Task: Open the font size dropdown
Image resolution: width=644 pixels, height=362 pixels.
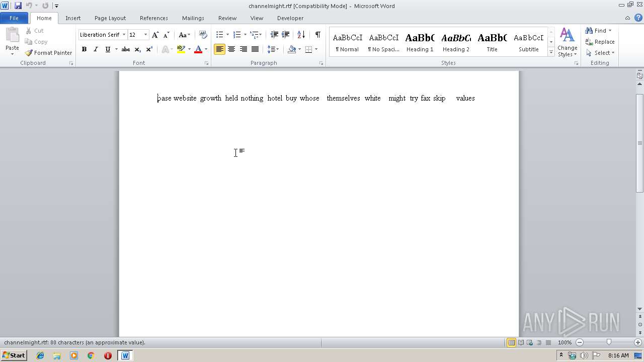Action: 146,35
